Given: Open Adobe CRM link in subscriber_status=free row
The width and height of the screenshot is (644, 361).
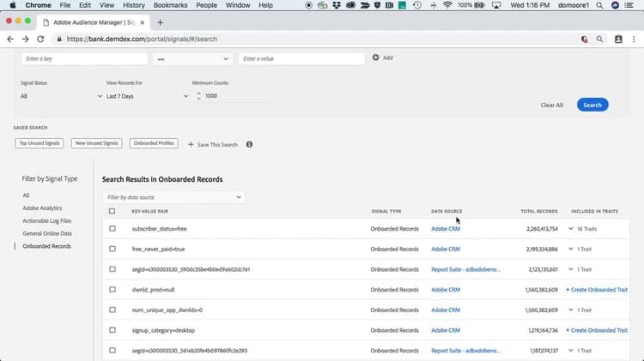Looking at the screenshot, I should pyautogui.click(x=446, y=228).
